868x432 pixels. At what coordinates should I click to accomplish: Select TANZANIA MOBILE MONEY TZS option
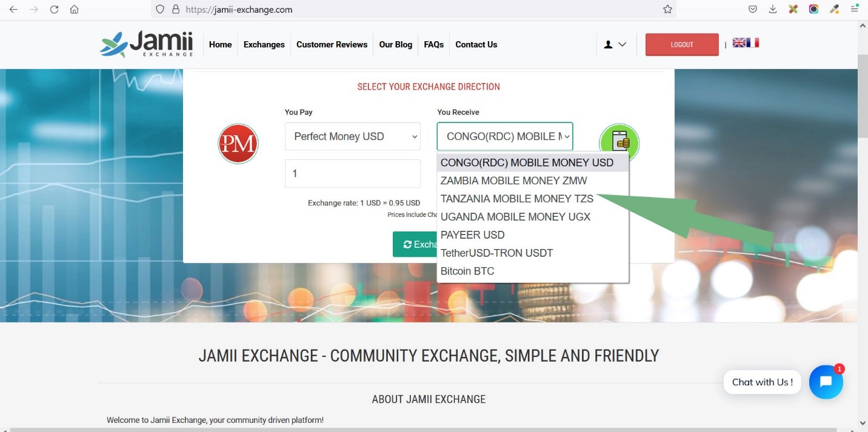point(533,199)
